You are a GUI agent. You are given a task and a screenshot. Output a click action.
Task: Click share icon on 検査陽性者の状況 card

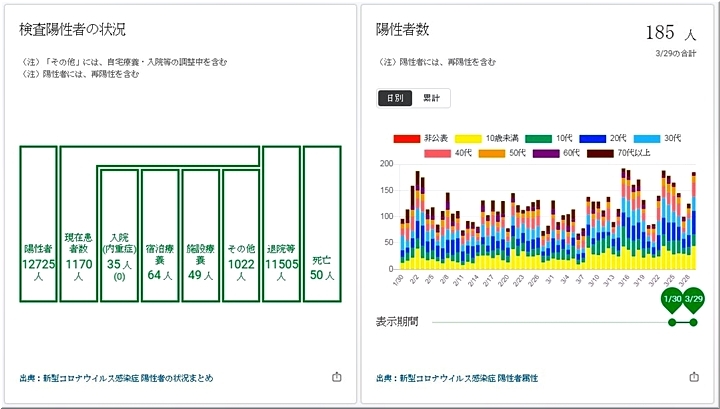pos(336,377)
